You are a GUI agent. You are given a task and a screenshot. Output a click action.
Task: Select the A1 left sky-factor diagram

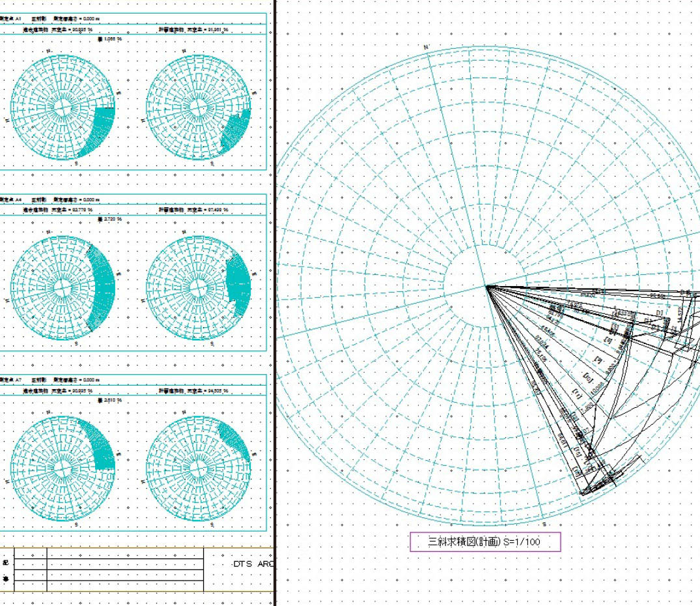coord(63,107)
